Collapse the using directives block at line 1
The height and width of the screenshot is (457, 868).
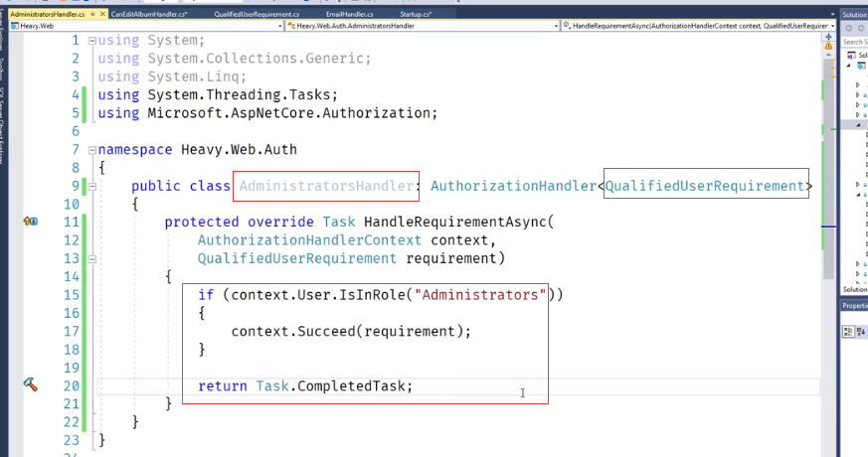[92, 41]
